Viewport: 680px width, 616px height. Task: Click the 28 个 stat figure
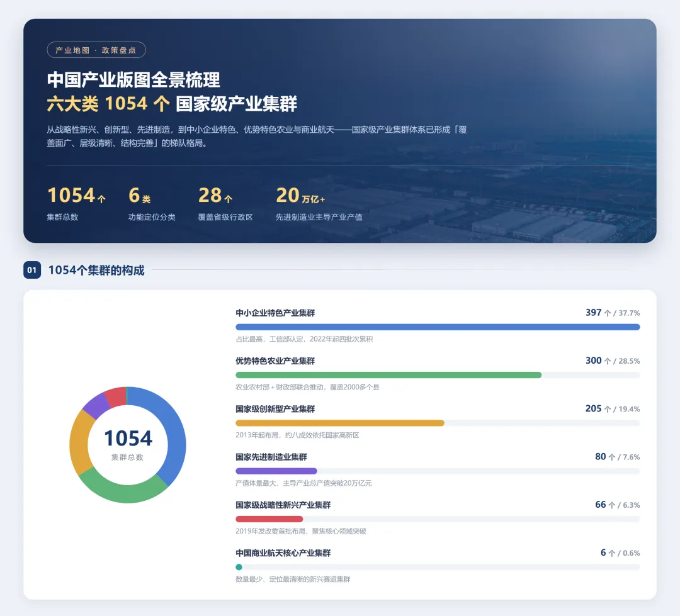[215, 196]
